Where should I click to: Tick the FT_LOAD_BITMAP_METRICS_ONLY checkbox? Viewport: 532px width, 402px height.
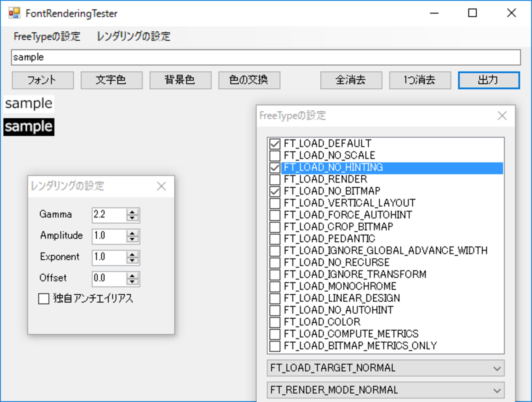click(x=275, y=346)
